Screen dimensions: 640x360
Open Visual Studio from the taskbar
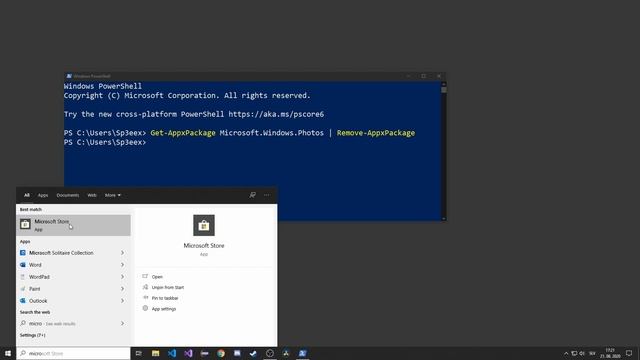click(x=188, y=353)
